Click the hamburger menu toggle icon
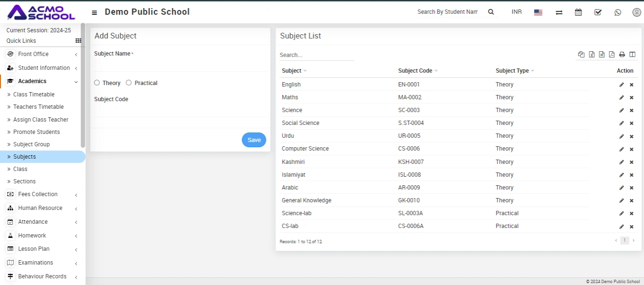The image size is (644, 285). (95, 12)
